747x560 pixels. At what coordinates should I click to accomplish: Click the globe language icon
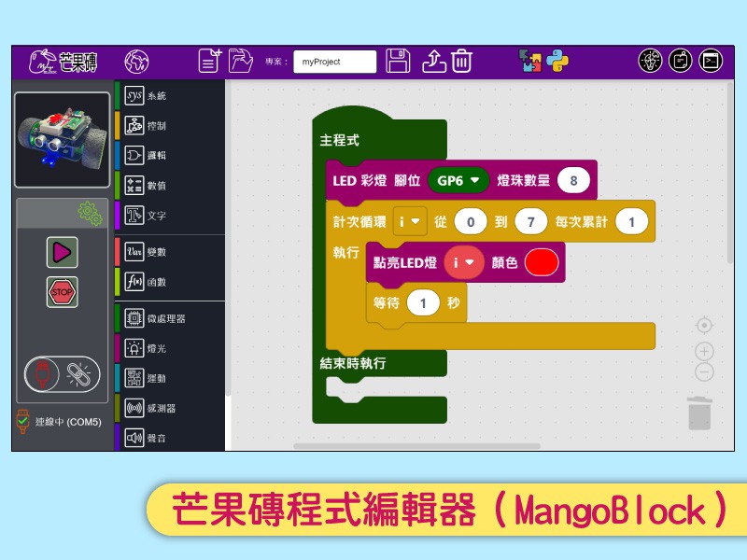pos(136,62)
